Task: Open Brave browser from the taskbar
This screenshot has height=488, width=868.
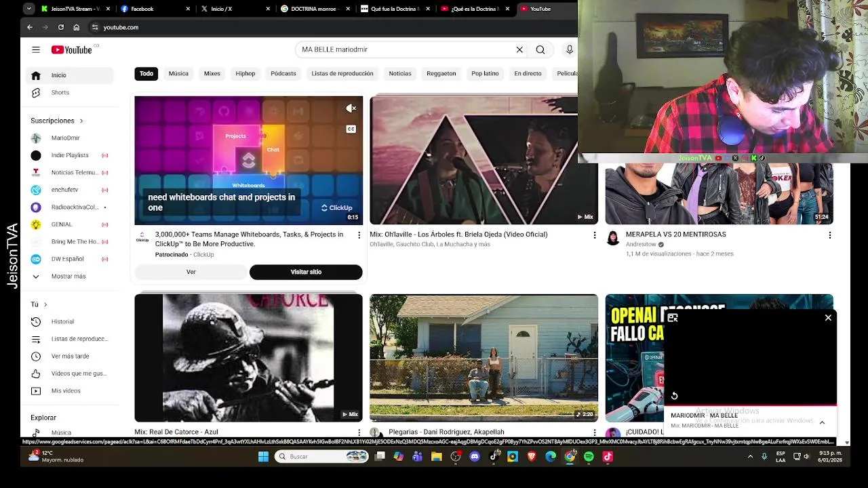Action: pyautogui.click(x=532, y=457)
